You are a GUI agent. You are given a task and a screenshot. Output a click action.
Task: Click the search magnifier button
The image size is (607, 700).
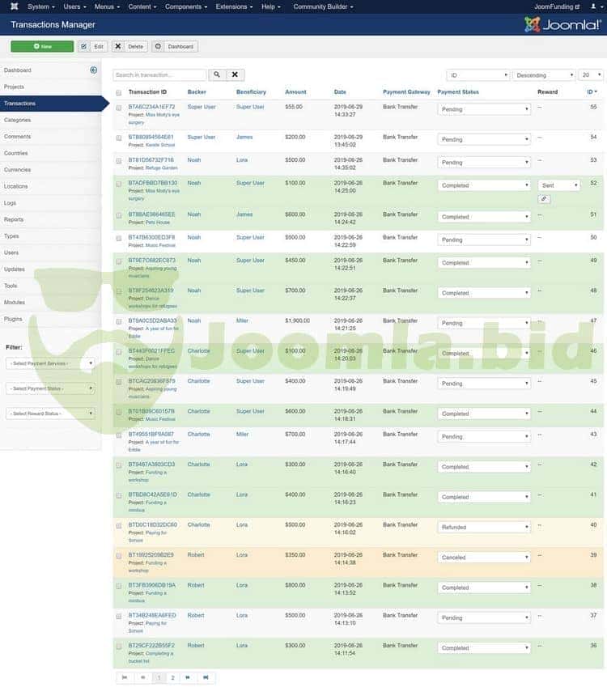click(217, 75)
